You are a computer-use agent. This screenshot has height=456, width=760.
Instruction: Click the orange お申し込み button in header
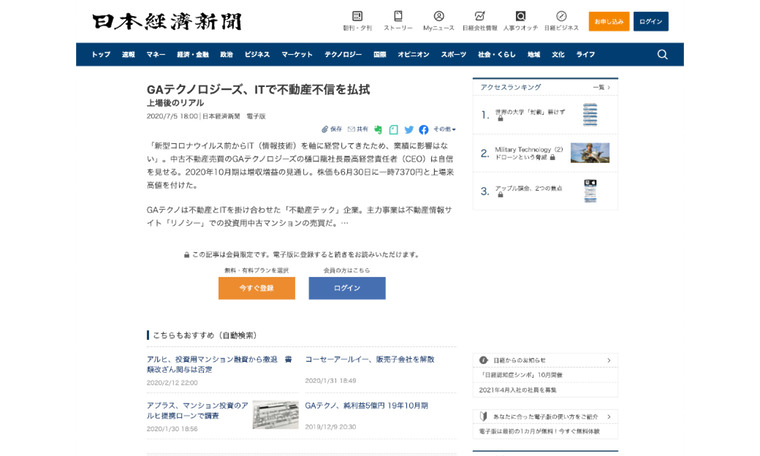608,21
